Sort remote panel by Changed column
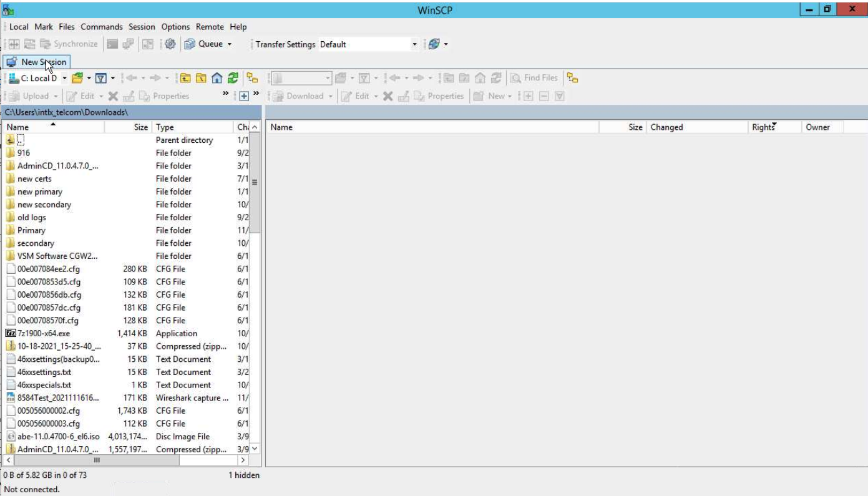 click(x=697, y=127)
